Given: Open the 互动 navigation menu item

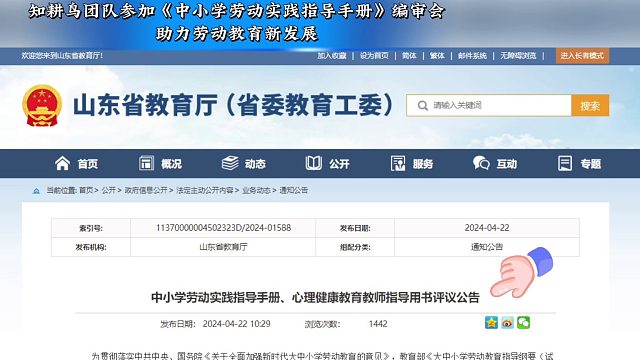Looking at the screenshot, I should pyautogui.click(x=507, y=164).
